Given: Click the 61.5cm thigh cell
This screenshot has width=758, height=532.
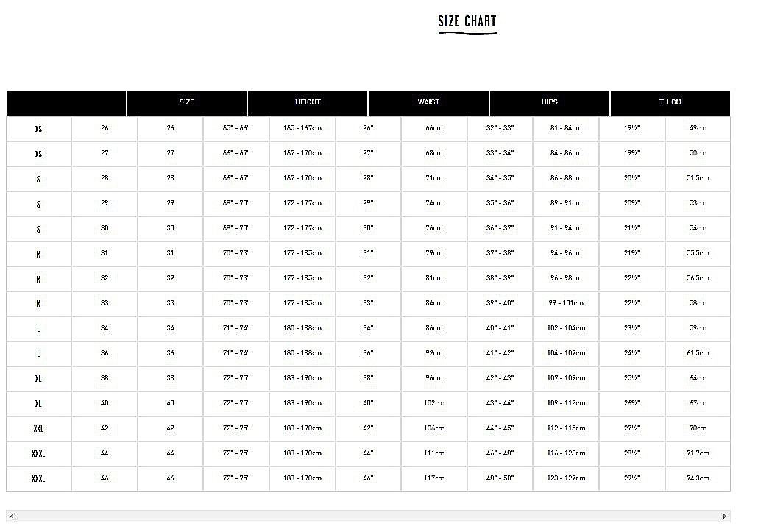Looking at the screenshot, I should 698,353.
